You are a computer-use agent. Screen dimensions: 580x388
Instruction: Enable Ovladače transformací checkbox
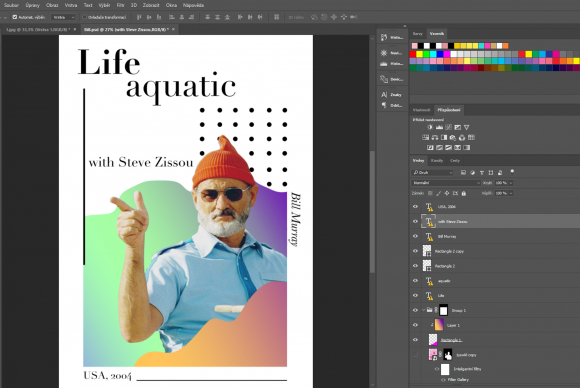(x=84, y=17)
